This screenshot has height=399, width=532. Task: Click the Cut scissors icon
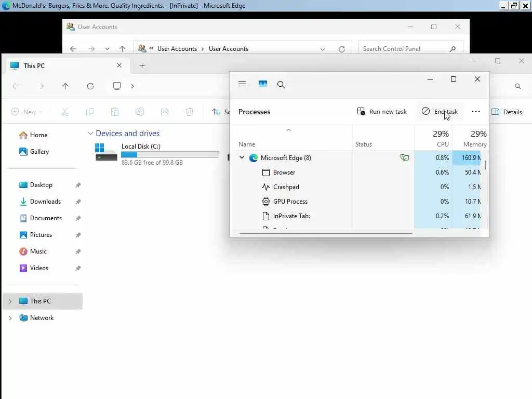click(65, 112)
